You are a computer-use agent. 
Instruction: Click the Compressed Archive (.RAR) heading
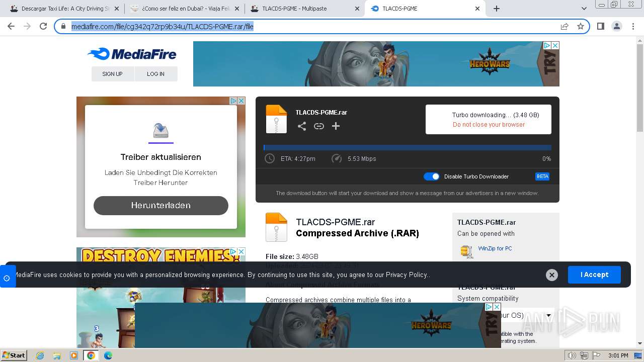click(357, 233)
